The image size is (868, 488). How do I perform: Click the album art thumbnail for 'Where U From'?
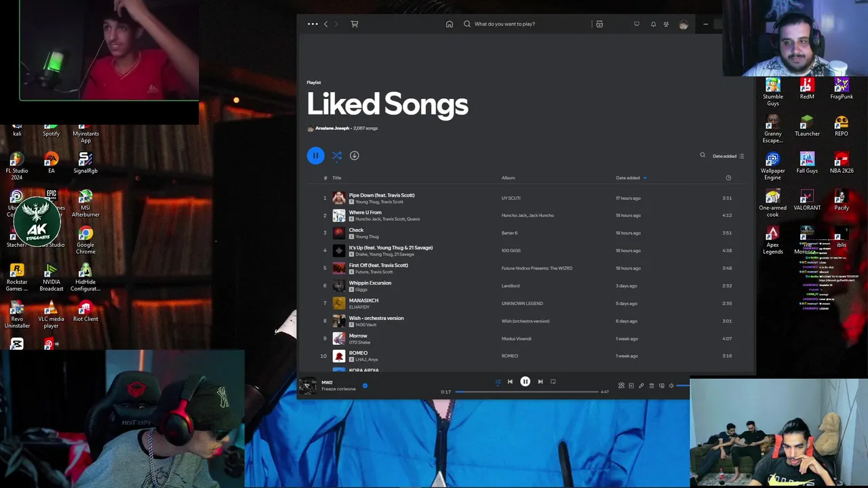point(338,216)
